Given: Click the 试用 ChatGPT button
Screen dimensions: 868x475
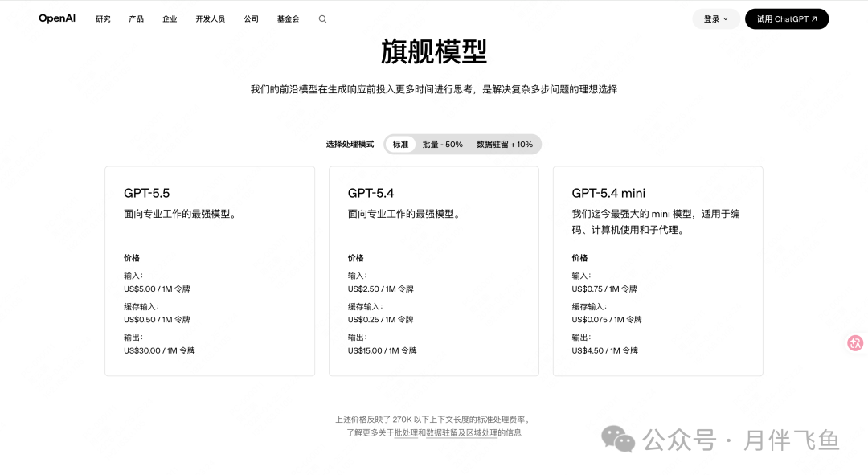Looking at the screenshot, I should click(787, 18).
